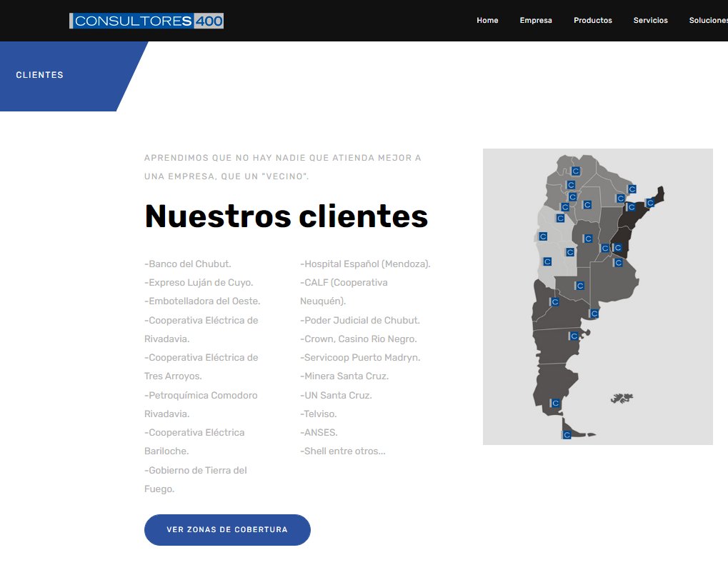728x575 pixels.
Task: Click the C marker in Corrientes province
Action: [631, 207]
